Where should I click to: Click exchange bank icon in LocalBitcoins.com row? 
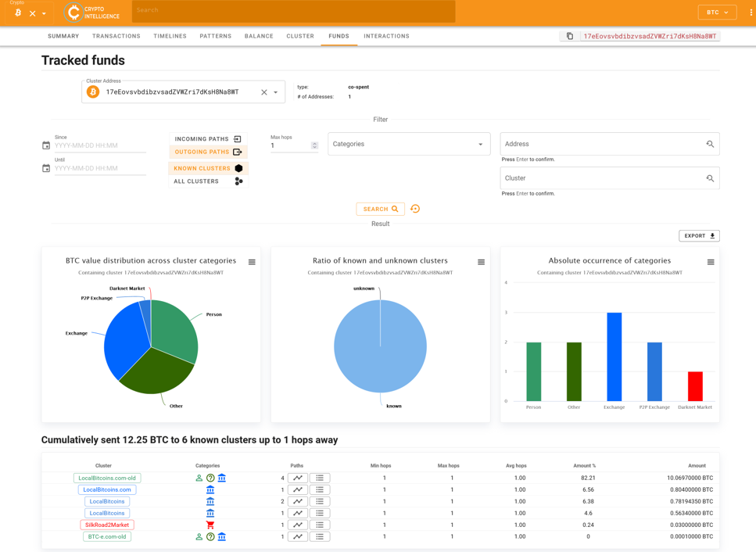pyautogui.click(x=210, y=489)
